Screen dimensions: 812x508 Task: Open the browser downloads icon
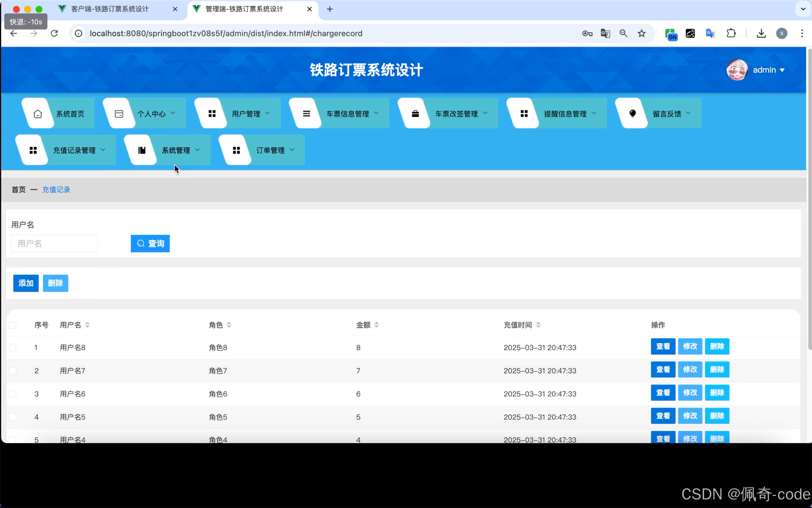[x=761, y=33]
